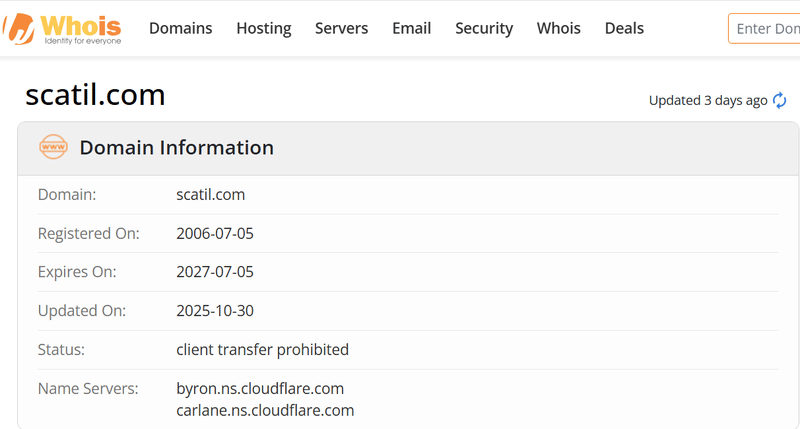The image size is (800, 429).
Task: Refresh the domain record with the blue arrows icon
Action: click(x=779, y=100)
